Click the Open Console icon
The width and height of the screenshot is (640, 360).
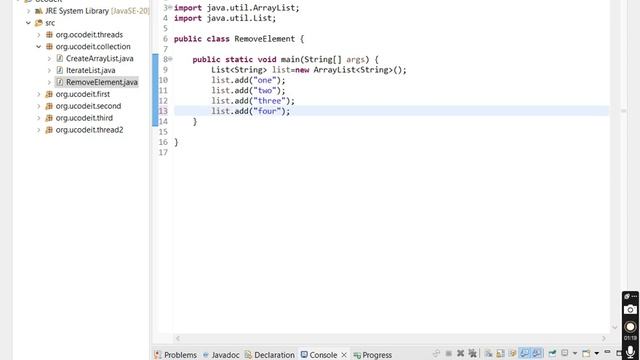(x=586, y=353)
